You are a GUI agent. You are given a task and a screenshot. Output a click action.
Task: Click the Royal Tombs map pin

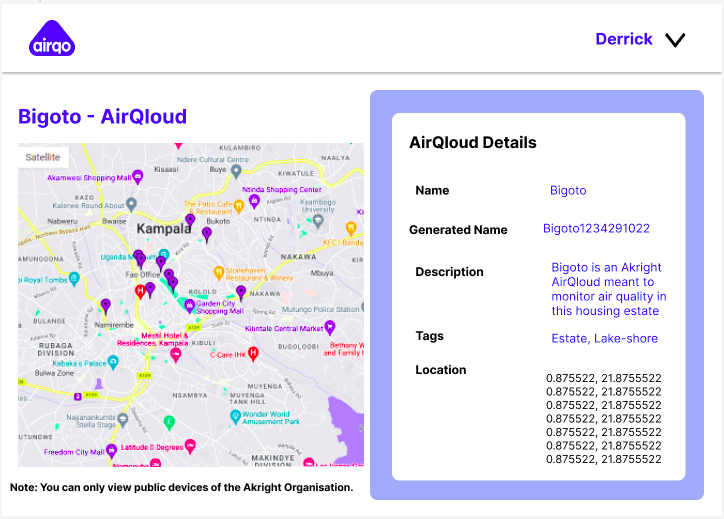74,278
